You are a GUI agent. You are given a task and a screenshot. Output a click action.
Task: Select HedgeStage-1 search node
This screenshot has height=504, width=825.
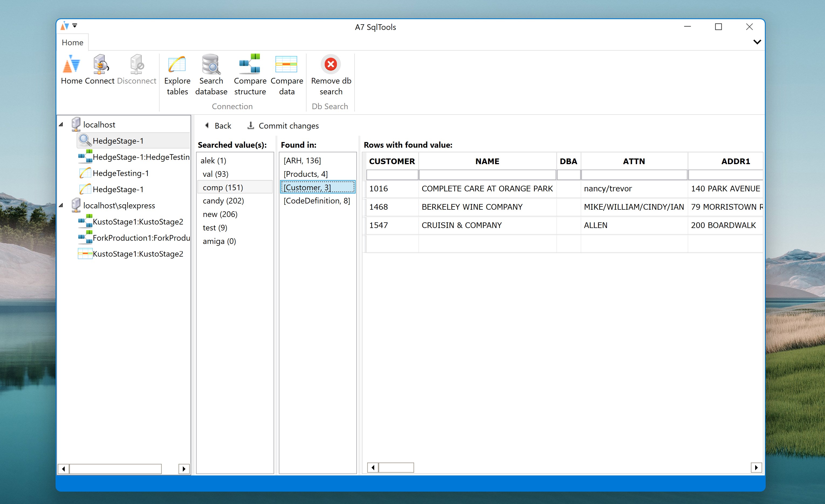coord(118,141)
